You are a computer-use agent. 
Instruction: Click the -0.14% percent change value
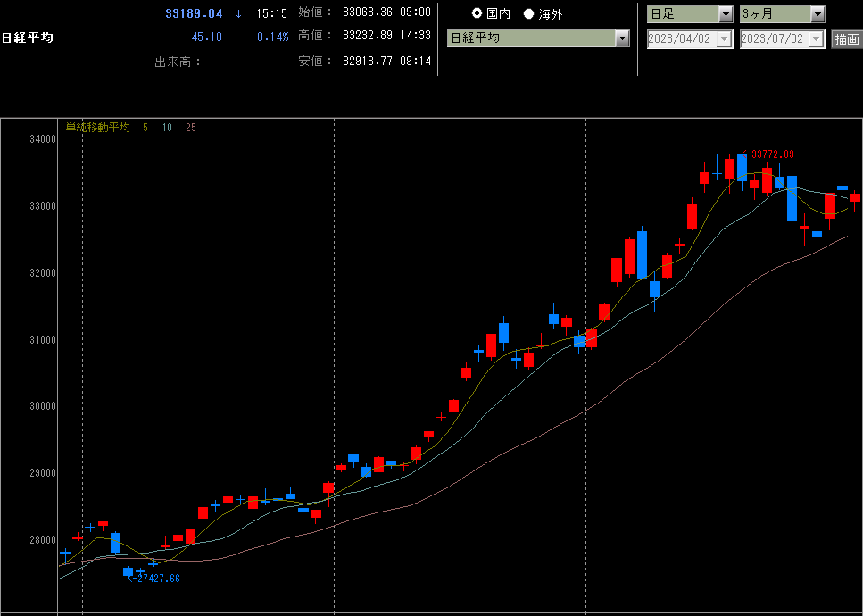270,37
